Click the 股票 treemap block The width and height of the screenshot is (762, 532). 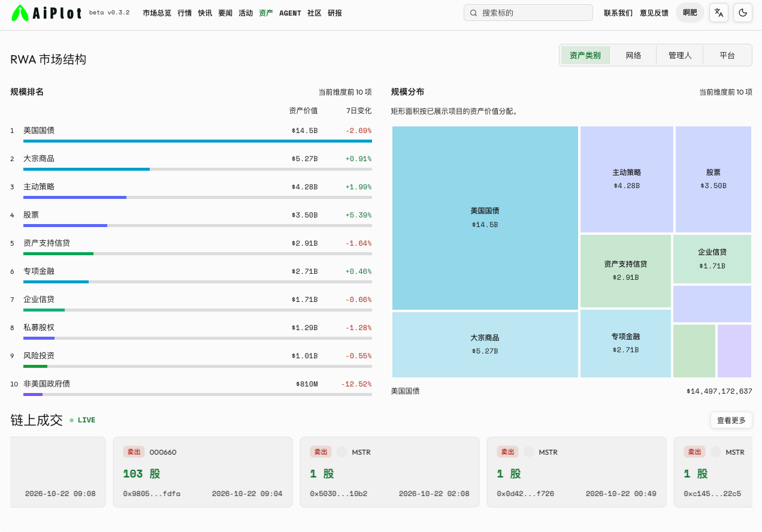pyautogui.click(x=713, y=179)
